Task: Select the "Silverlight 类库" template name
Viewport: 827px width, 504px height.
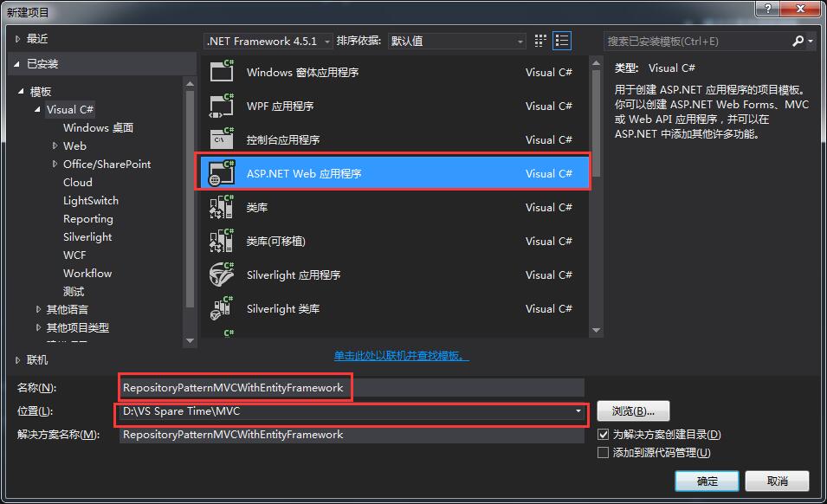Action: [283, 308]
